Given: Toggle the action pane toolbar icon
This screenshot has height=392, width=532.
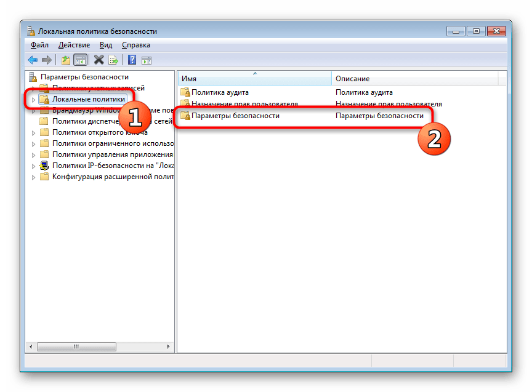Looking at the screenshot, I should point(147,60).
